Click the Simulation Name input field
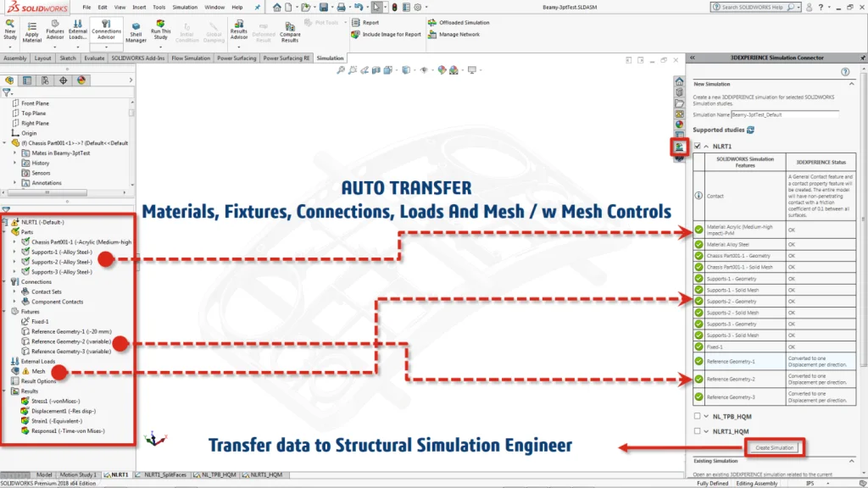The image size is (868, 488). point(784,114)
